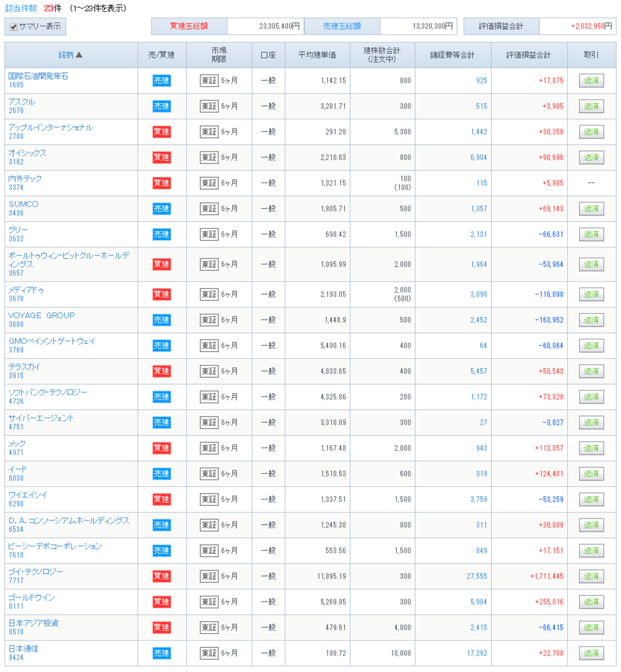Open 諸経費 925 link for 国際石油開発帝石
The image size is (621, 672).
pyautogui.click(x=481, y=81)
